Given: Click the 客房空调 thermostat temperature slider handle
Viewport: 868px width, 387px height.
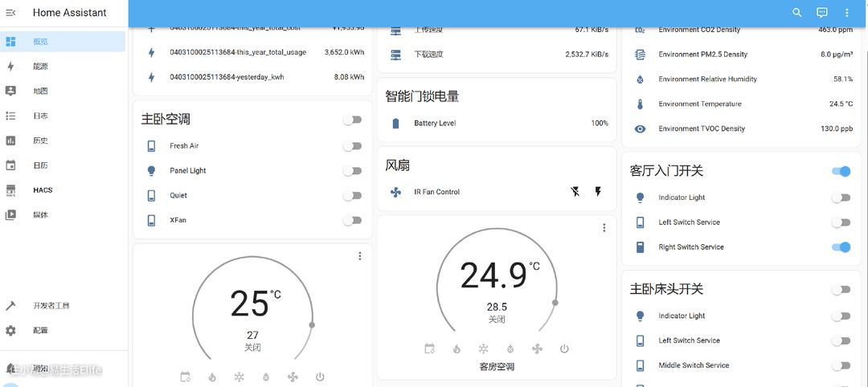Looking at the screenshot, I should click(x=555, y=303).
